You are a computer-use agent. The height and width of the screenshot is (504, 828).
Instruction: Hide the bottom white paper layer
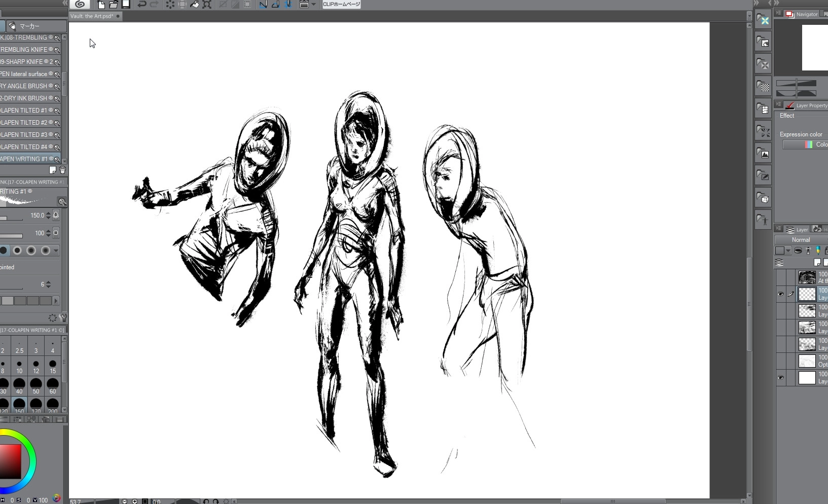point(780,378)
